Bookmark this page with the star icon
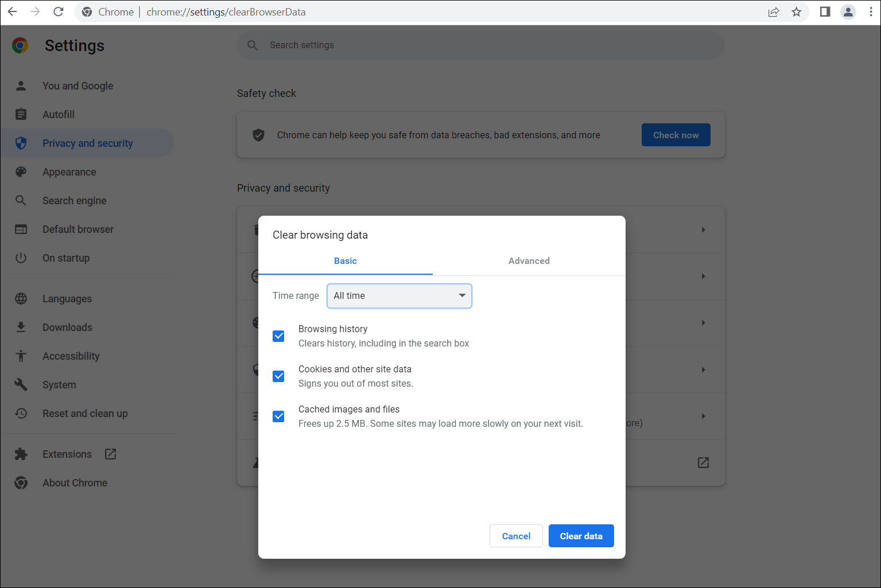The width and height of the screenshot is (881, 588). [x=796, y=11]
